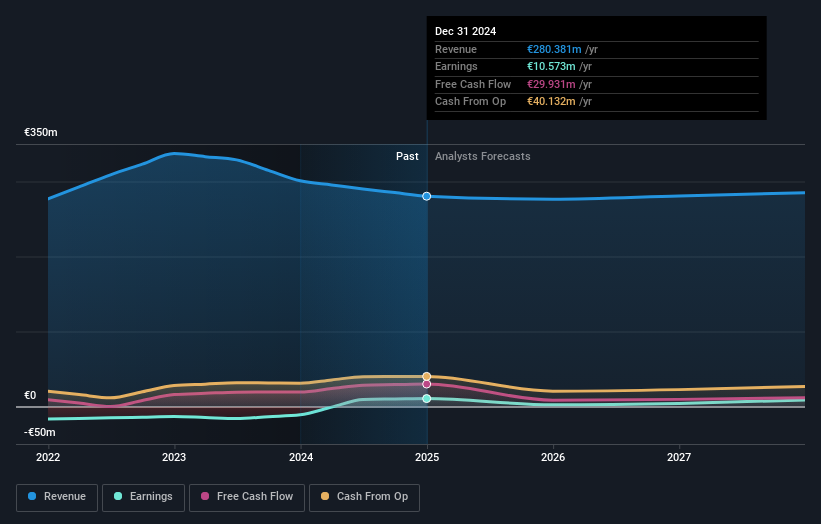Click the Dec 31 2024 tooltip date
Image resolution: width=821 pixels, height=524 pixels.
(x=465, y=31)
